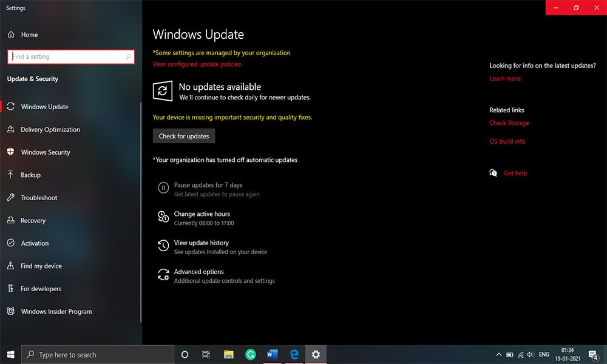Viewport: 607px width, 364px height.
Task: Click the Windows Update sync icon in sidebar
Action: (11, 106)
